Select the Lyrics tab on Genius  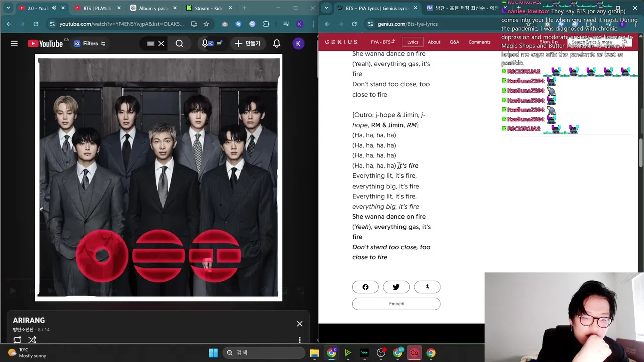413,42
